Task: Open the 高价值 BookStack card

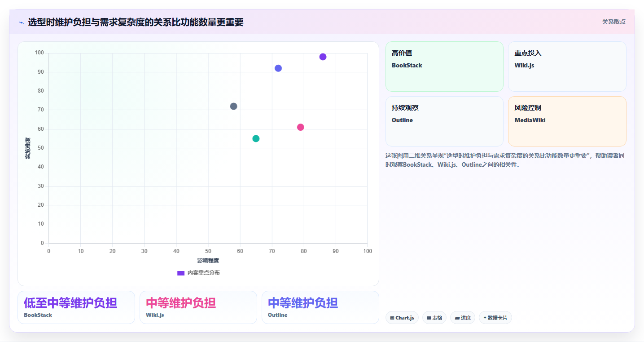Action: tap(444, 67)
